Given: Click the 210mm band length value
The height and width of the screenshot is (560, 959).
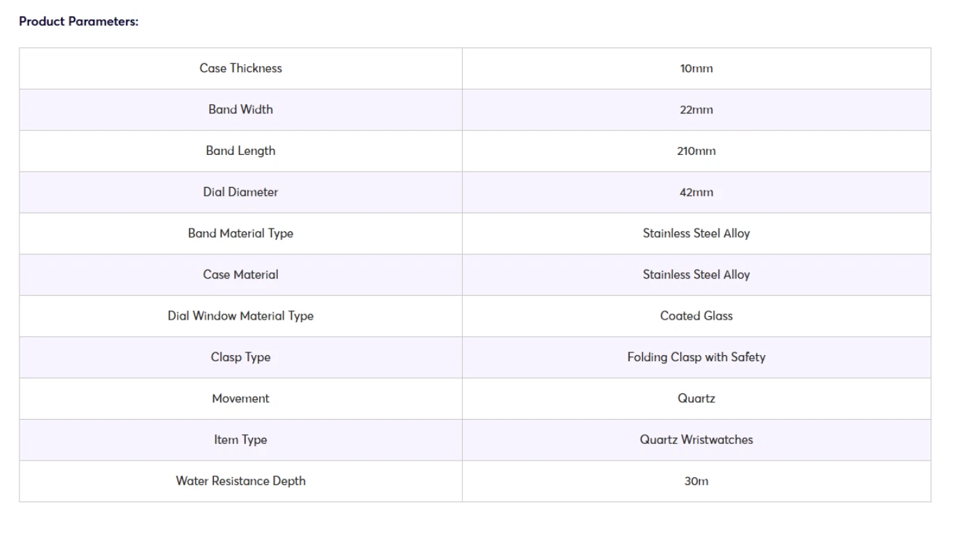Looking at the screenshot, I should 696,151.
